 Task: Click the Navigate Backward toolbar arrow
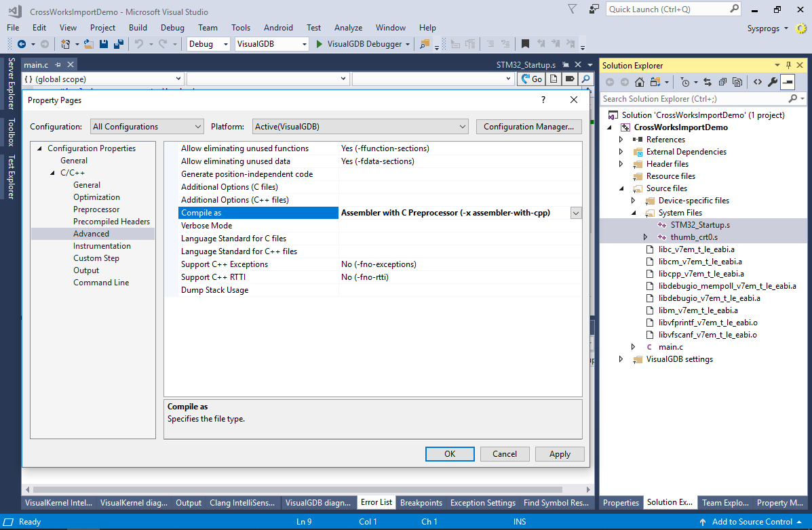pos(21,44)
